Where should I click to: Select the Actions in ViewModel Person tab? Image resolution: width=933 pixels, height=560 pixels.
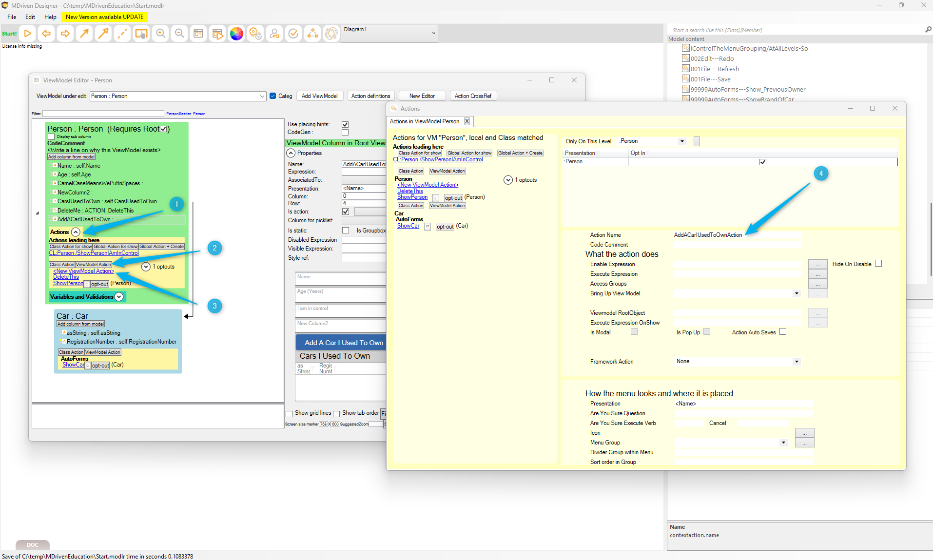pos(424,121)
